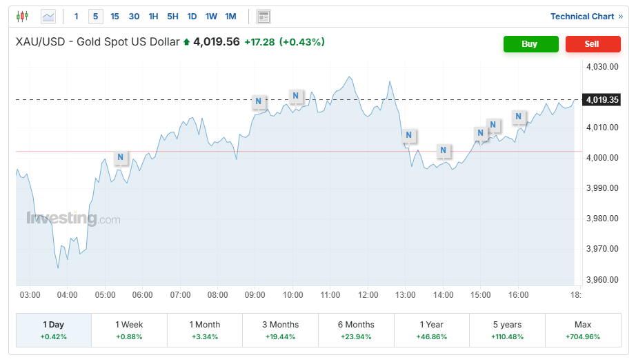
Task: Open the news marker near 16:00
Action: point(519,117)
